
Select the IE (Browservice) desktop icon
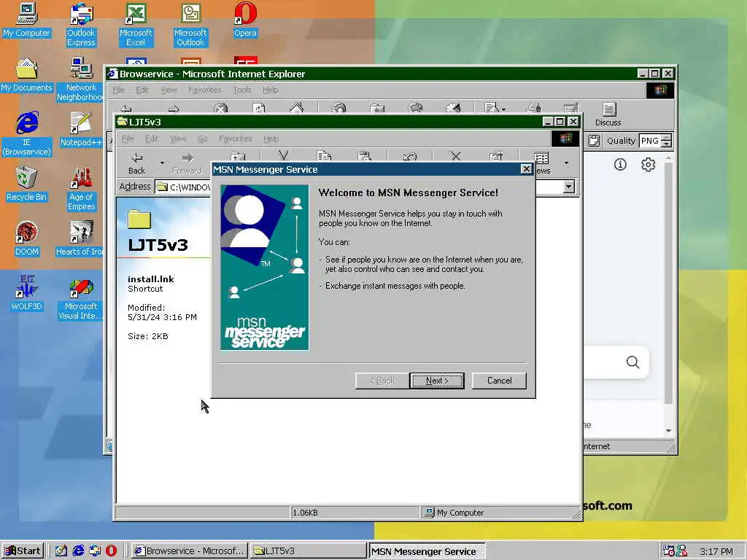pyautogui.click(x=27, y=134)
